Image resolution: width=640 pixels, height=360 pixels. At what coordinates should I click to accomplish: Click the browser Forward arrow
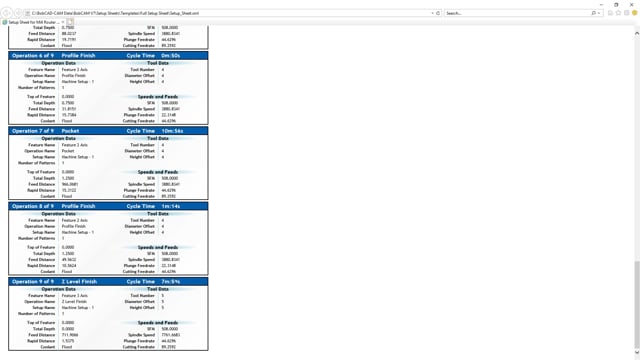coord(18,13)
